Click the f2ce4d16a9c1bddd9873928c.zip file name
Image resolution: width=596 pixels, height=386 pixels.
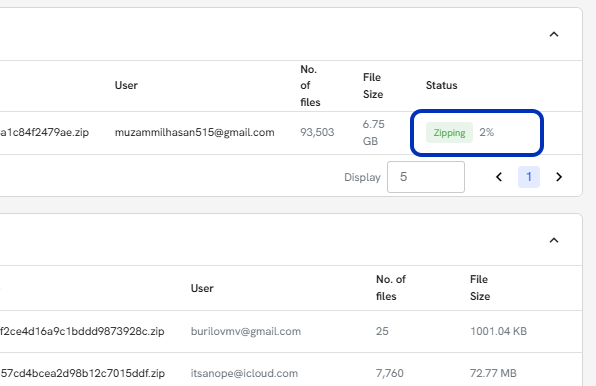82,331
